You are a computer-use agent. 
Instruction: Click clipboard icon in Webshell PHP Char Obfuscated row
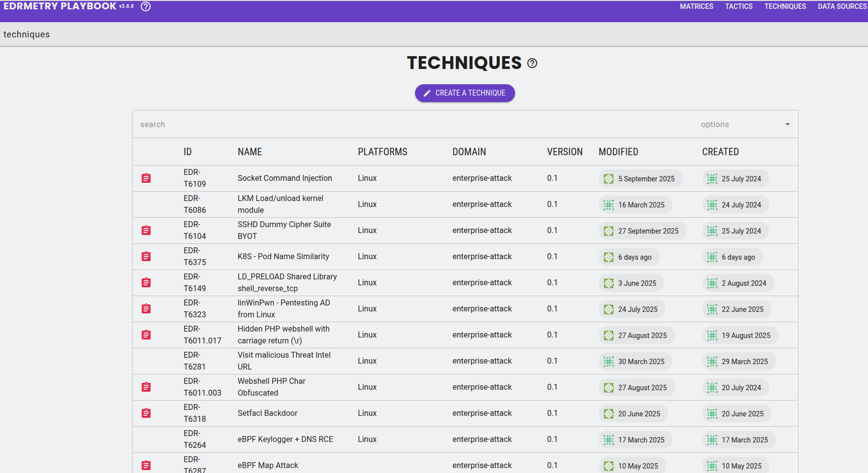click(146, 387)
